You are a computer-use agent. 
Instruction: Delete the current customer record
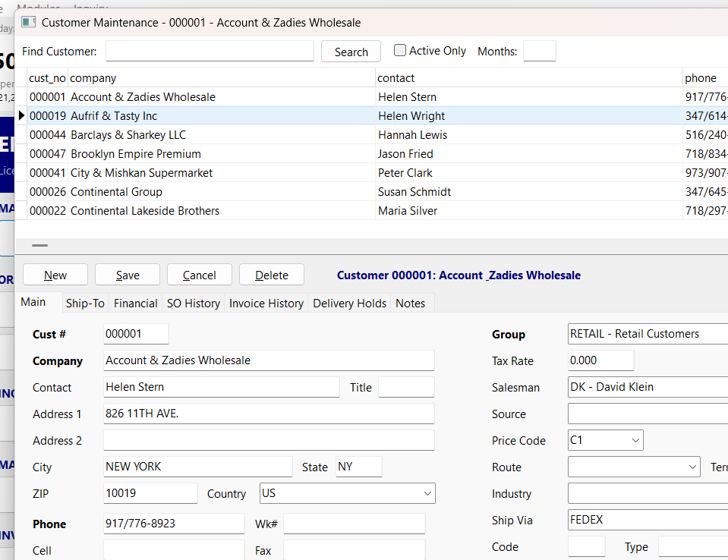click(271, 274)
